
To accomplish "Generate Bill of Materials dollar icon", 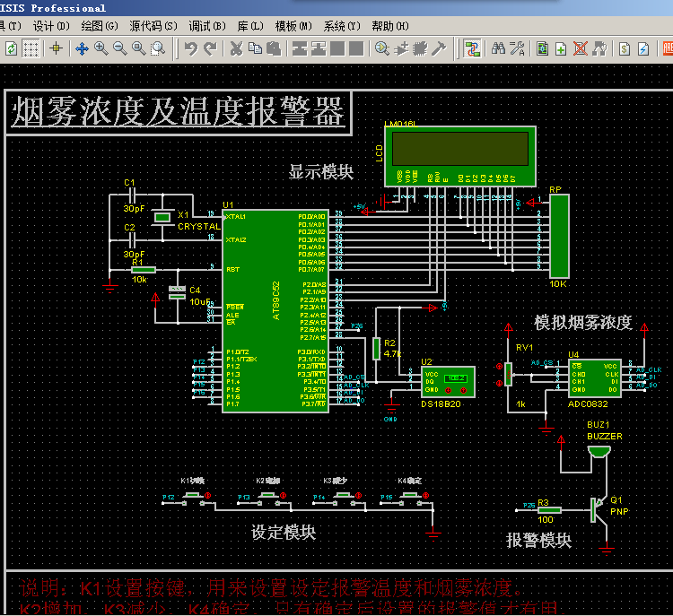I will 625,48.
